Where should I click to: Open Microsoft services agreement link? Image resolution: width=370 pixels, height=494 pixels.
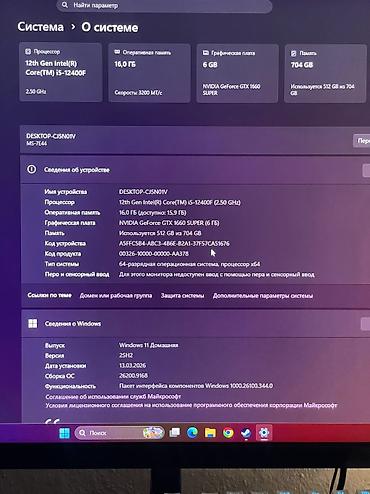(x=113, y=396)
